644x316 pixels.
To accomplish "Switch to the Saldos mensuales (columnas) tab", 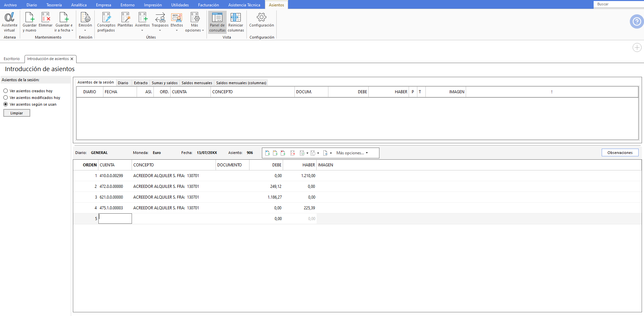I will pyautogui.click(x=241, y=83).
